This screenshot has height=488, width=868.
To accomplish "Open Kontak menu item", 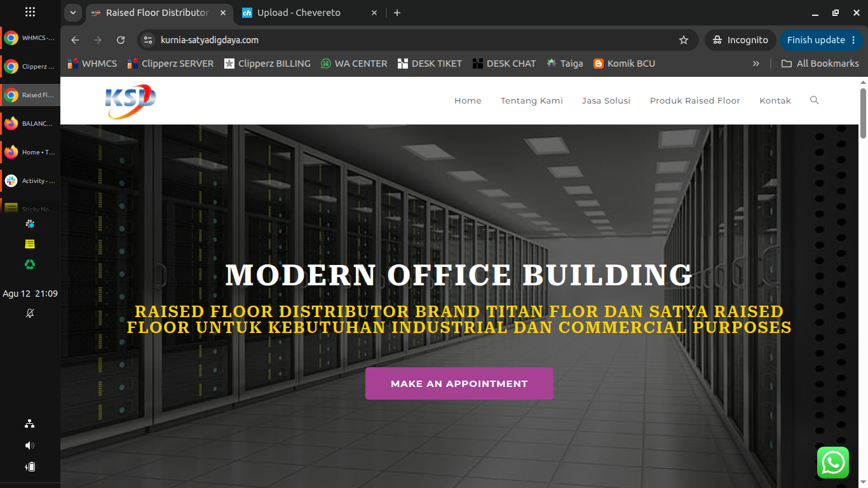I will [x=775, y=100].
